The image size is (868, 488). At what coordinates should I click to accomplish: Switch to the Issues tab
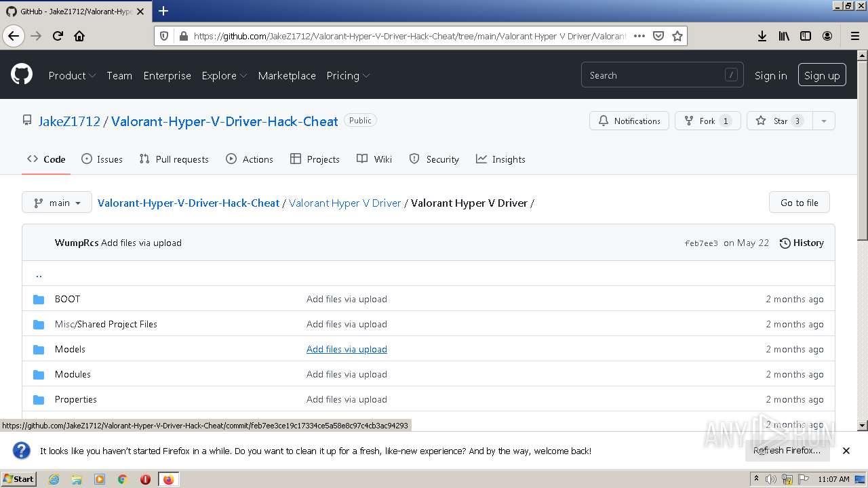point(102,159)
